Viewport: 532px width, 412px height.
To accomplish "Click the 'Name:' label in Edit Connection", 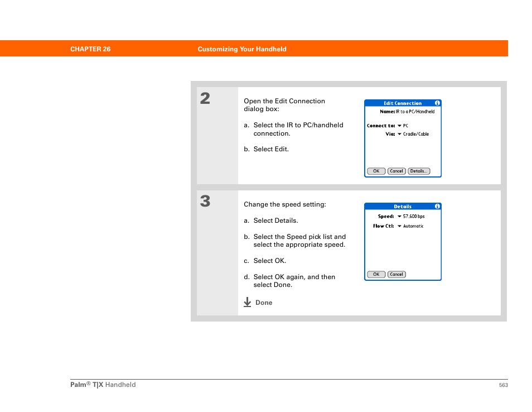I will coord(387,112).
